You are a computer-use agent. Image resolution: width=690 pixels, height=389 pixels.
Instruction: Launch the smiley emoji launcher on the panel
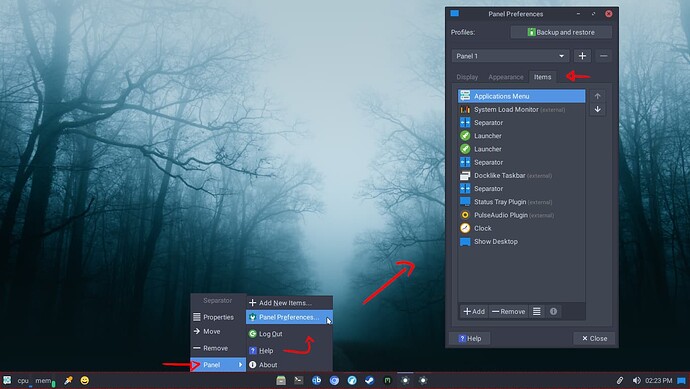click(84, 380)
